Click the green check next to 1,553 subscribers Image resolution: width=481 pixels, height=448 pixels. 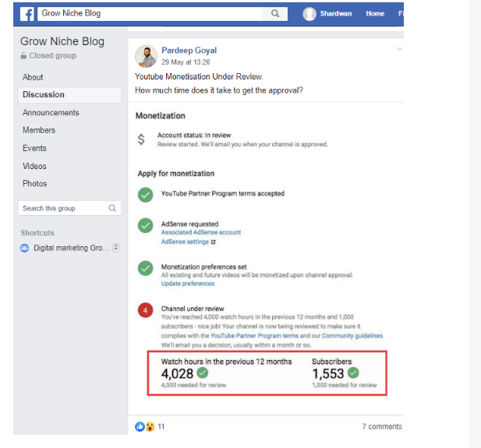[x=353, y=373]
